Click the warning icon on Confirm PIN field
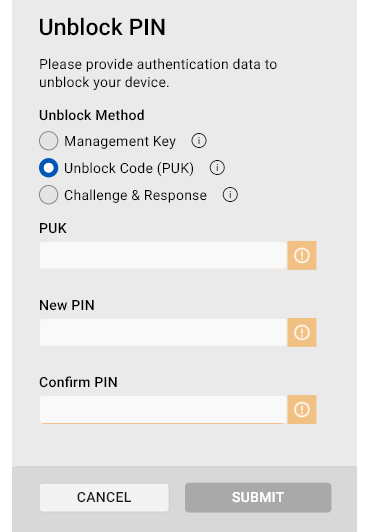The image size is (368, 532). (x=302, y=410)
